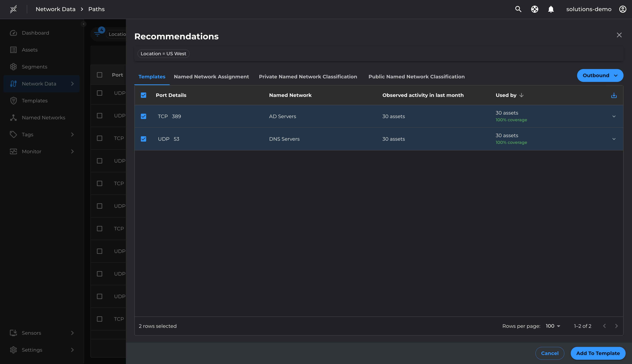Open the notifications bell

pos(551,9)
